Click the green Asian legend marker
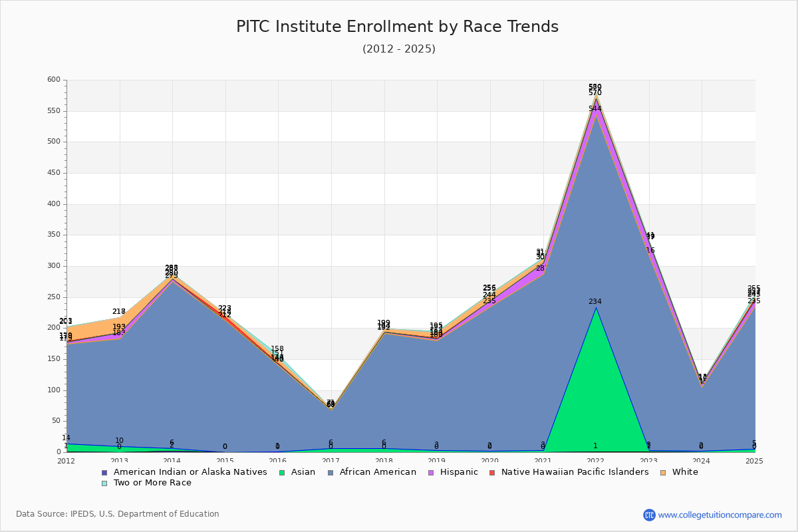798x532 pixels. click(x=283, y=472)
